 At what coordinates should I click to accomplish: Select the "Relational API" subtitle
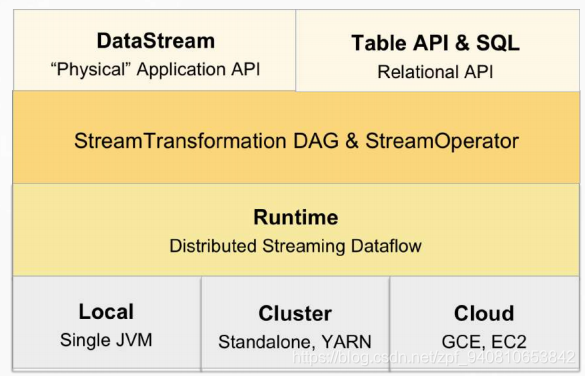[x=435, y=72]
